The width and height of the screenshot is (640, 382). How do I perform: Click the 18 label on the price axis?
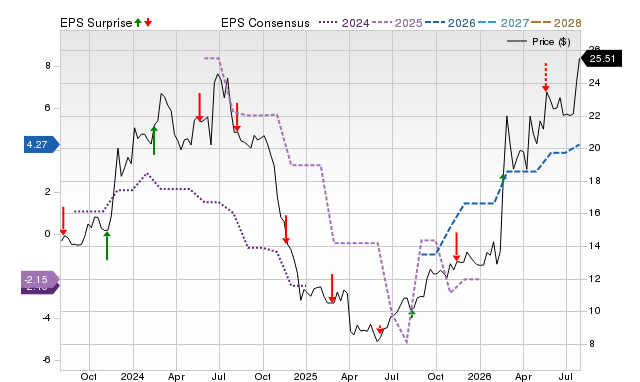594,181
